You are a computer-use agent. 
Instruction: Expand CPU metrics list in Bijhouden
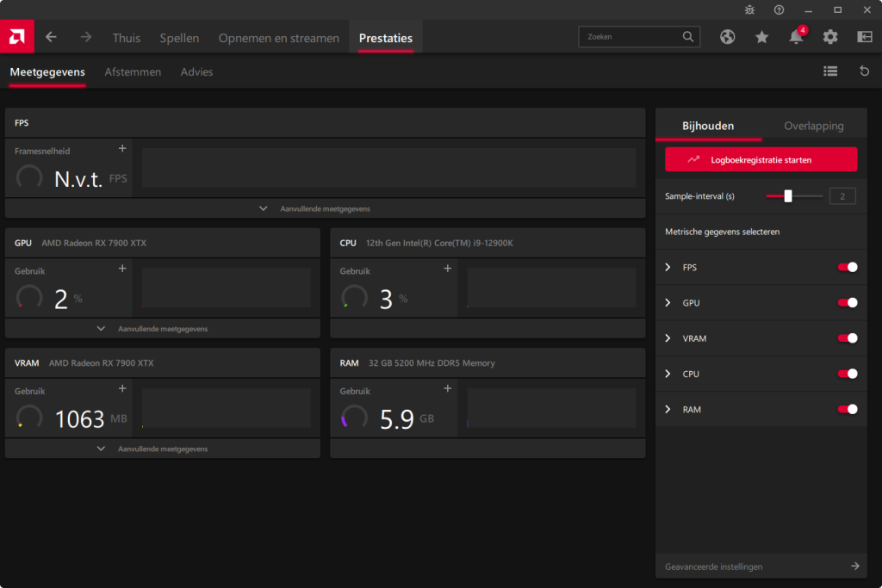coord(668,374)
